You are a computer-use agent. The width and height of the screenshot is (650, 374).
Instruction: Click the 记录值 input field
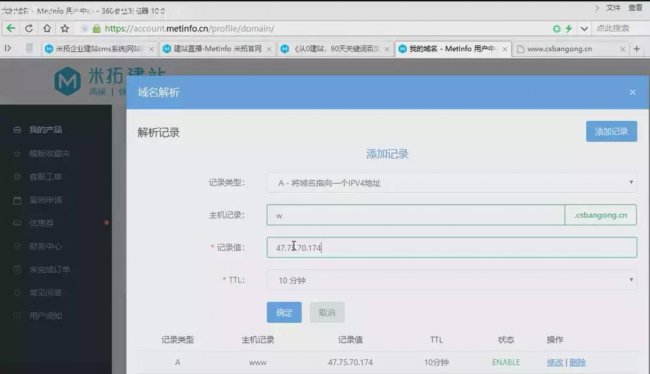click(x=452, y=248)
